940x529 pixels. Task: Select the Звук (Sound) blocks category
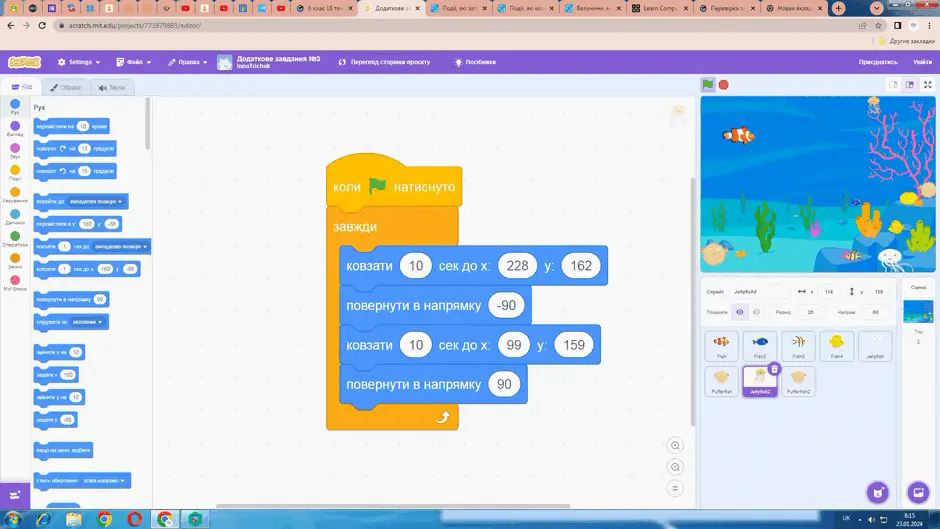15,151
